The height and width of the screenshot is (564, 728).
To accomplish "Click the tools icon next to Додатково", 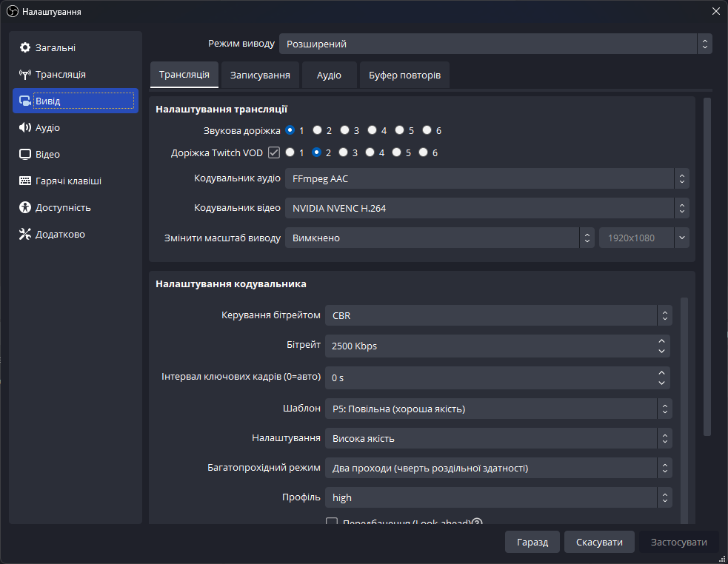I will coord(25,235).
